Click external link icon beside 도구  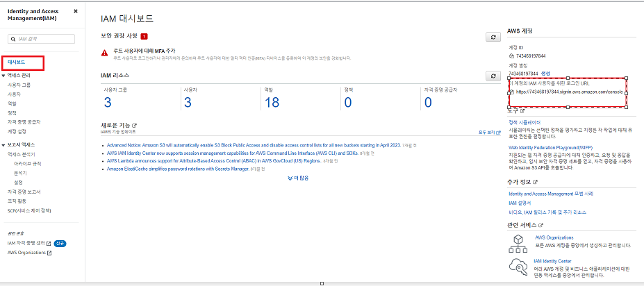[522, 111]
